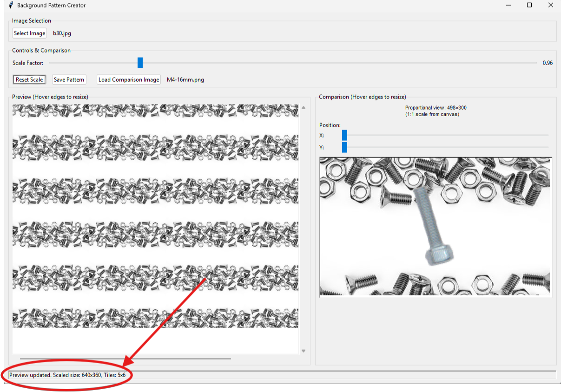Image resolution: width=561 pixels, height=392 pixels.
Task: Minimize the Background Pattern Creator window
Action: pyautogui.click(x=508, y=5)
